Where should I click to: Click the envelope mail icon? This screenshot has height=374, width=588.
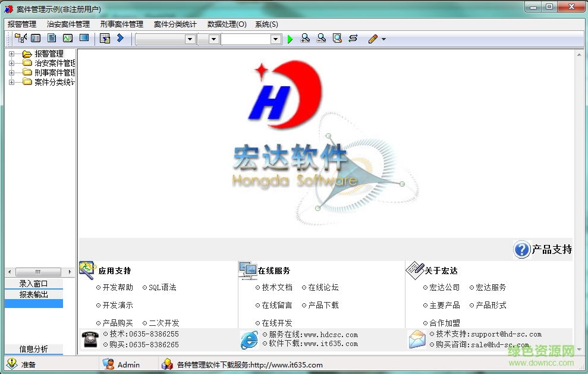point(417,339)
